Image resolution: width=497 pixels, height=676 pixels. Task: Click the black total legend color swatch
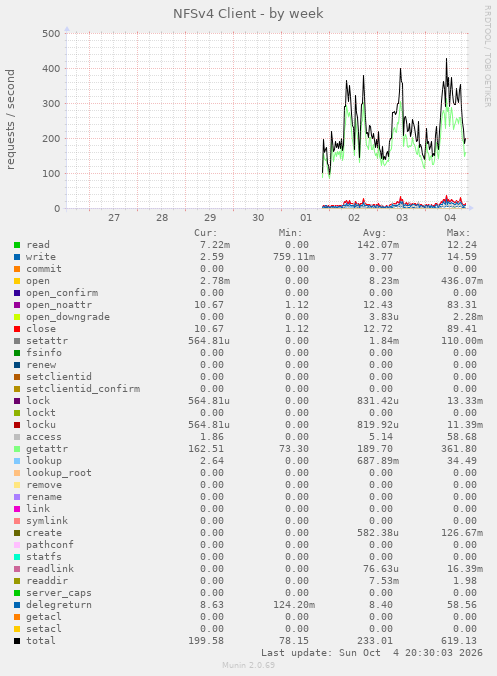pos(17,641)
